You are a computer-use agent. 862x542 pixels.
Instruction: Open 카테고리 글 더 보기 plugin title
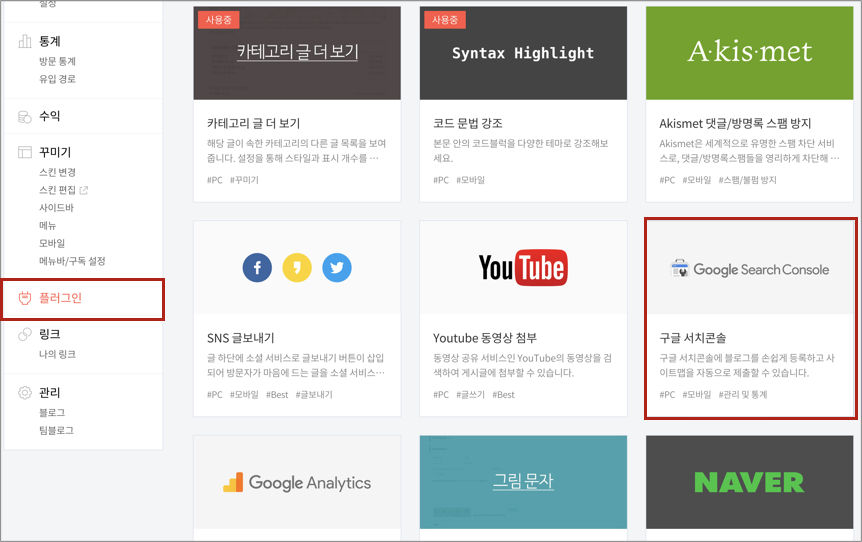click(253, 124)
